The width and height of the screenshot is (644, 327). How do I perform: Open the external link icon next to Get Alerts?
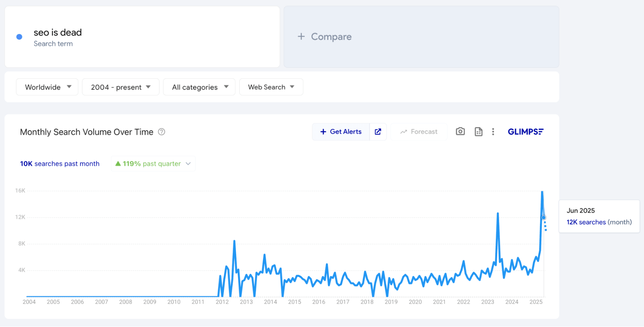click(x=378, y=132)
